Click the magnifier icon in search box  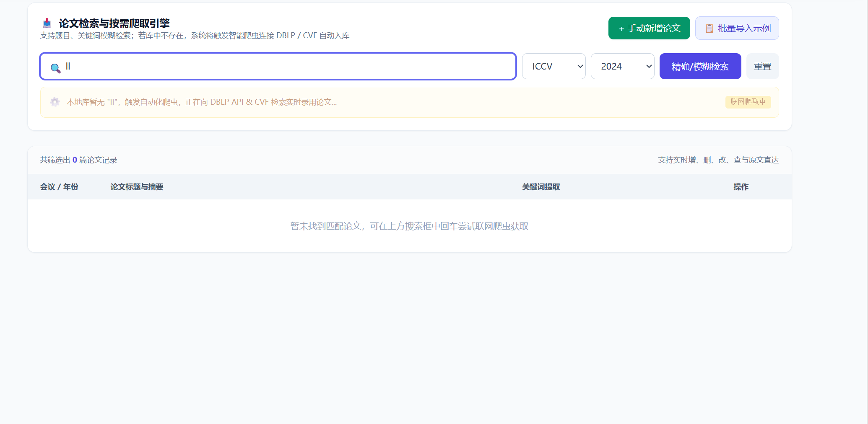point(55,68)
